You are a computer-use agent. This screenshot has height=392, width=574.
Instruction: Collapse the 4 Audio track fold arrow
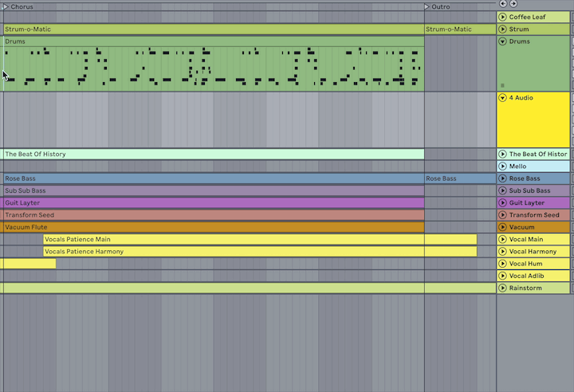503,98
